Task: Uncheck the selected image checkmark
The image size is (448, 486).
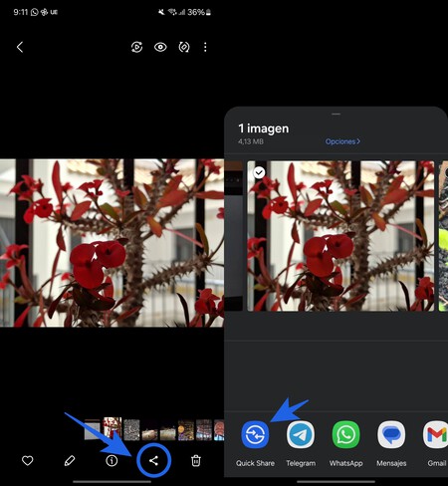Action: (x=259, y=172)
